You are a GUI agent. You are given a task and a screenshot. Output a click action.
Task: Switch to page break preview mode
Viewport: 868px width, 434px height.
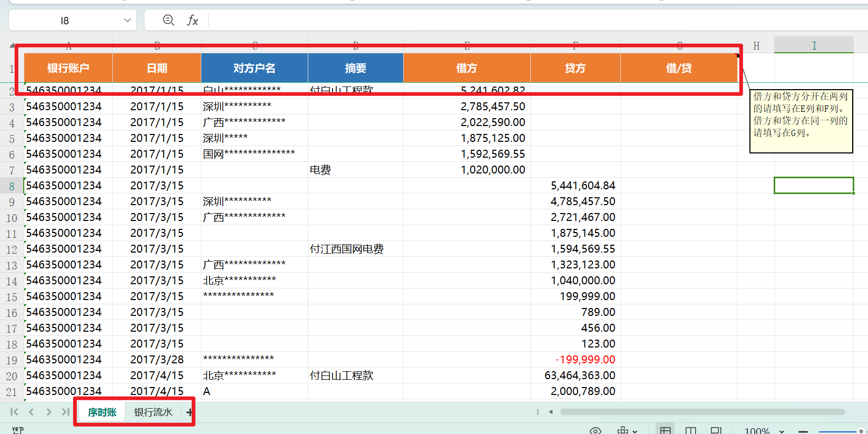690,431
